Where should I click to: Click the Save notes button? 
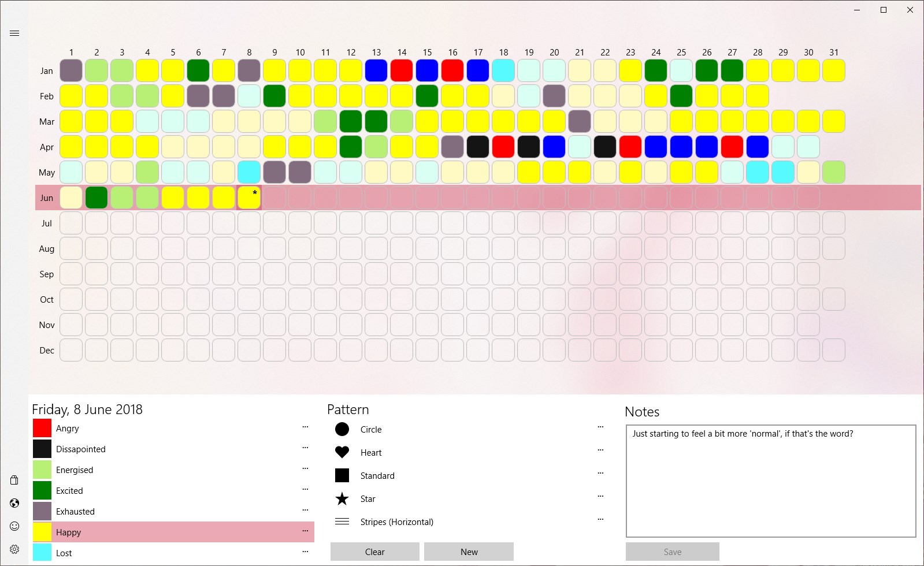pos(673,552)
